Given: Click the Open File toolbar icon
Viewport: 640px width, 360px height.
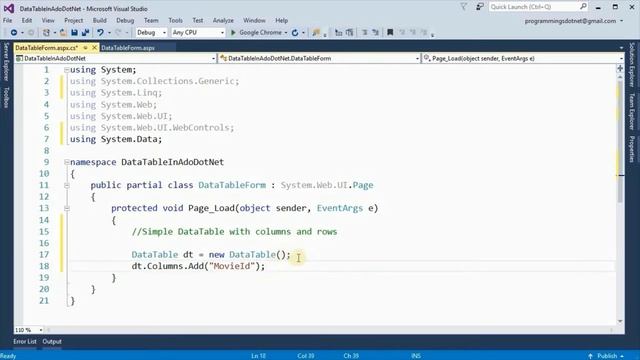Looking at the screenshot, I should point(63,32).
